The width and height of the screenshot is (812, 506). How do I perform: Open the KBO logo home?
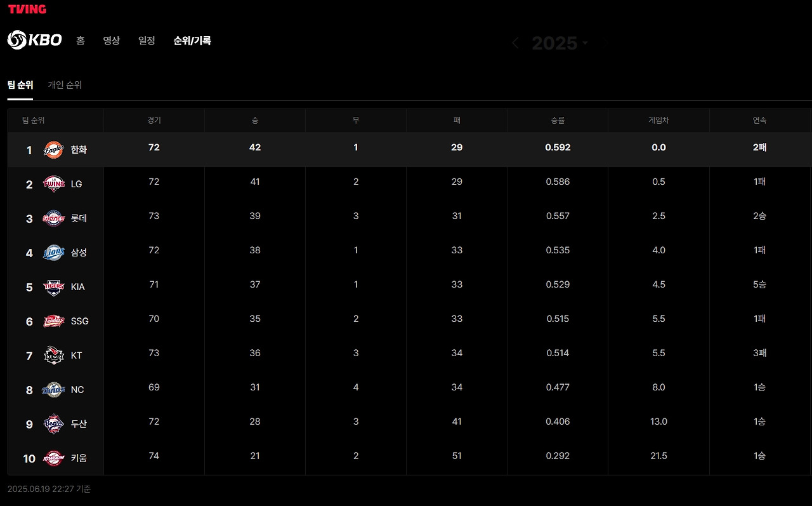(x=34, y=40)
